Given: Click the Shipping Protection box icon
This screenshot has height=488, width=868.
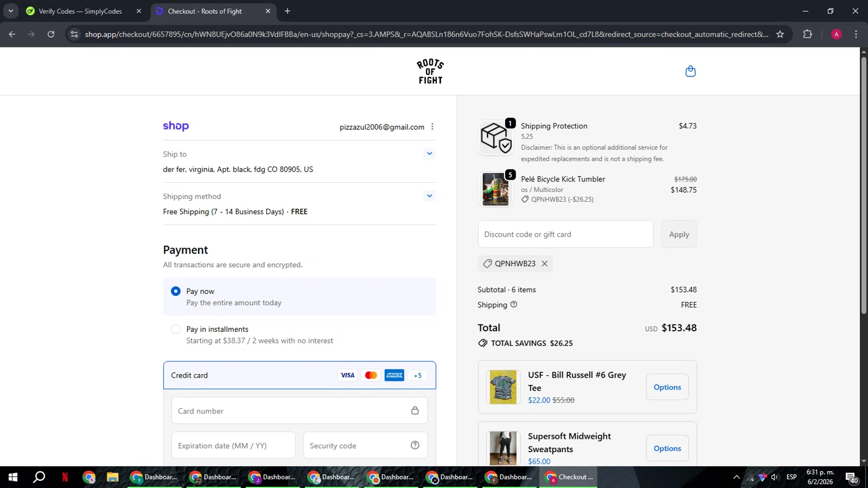Looking at the screenshot, I should pos(496,138).
